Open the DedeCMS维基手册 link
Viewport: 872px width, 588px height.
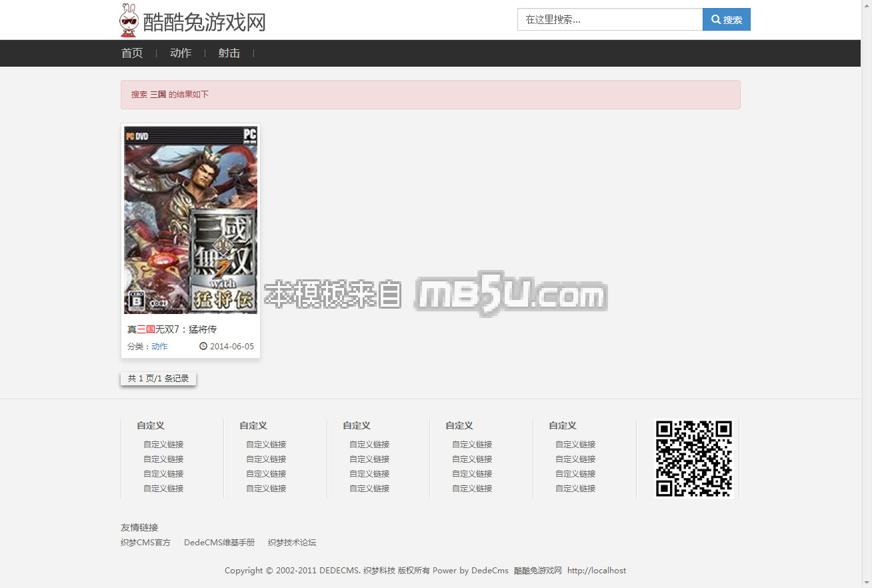pyautogui.click(x=219, y=543)
